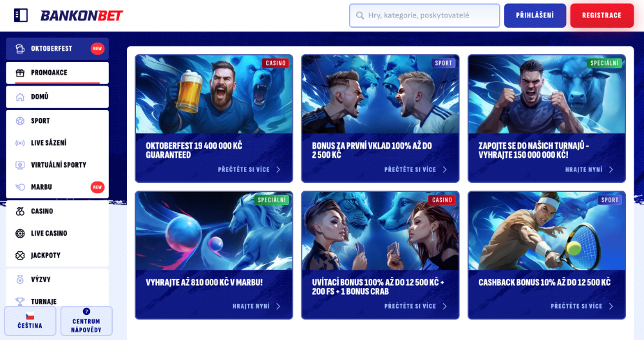Image resolution: width=644 pixels, height=340 pixels.
Task: Click the Casino cherries icon
Action: tap(20, 211)
